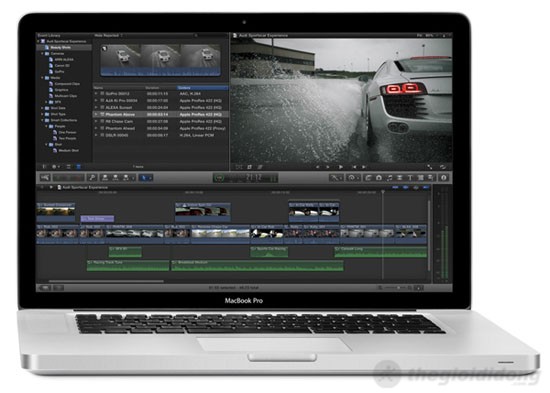Sort clips by the Codecs column
Viewport: 550px width, 393px height.
click(x=202, y=88)
